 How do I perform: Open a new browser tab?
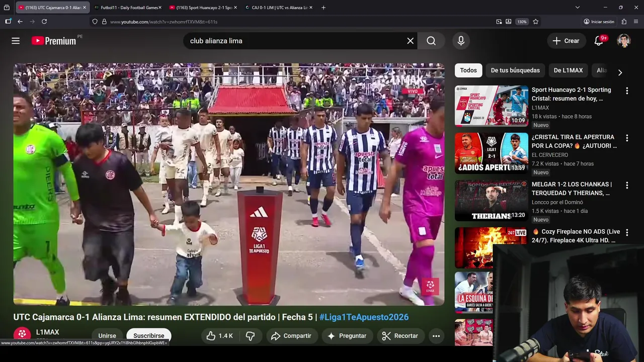coord(324,8)
